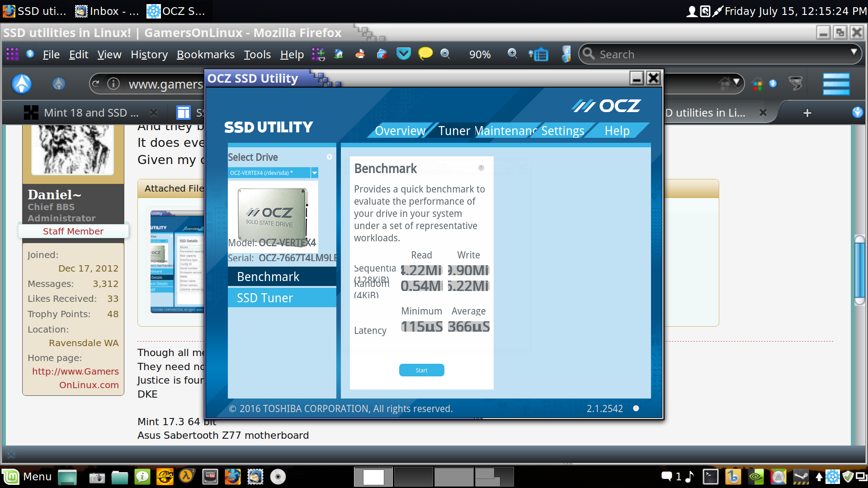This screenshot has width=868, height=488.
Task: Open the Firefox File menu
Action: (51, 55)
